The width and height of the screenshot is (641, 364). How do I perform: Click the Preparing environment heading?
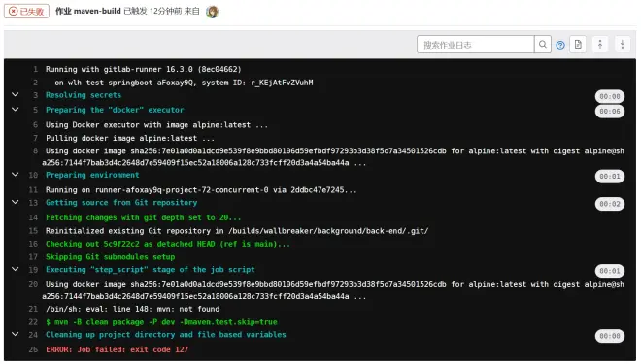pyautogui.click(x=92, y=175)
